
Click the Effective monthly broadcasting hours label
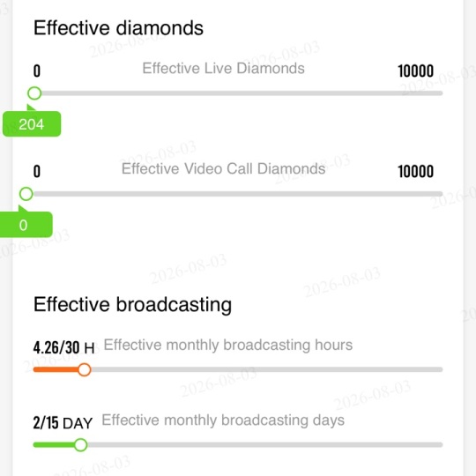(228, 346)
